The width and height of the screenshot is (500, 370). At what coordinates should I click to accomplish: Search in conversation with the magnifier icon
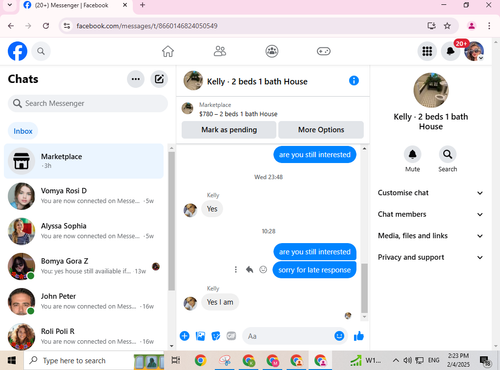coord(447,154)
